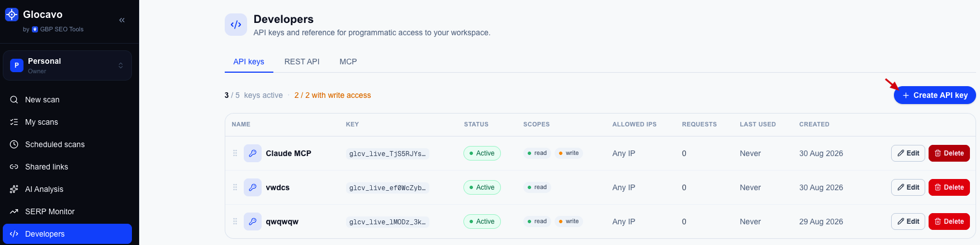Edit the qwqwqw key
The image size is (980, 245).
pos(908,222)
